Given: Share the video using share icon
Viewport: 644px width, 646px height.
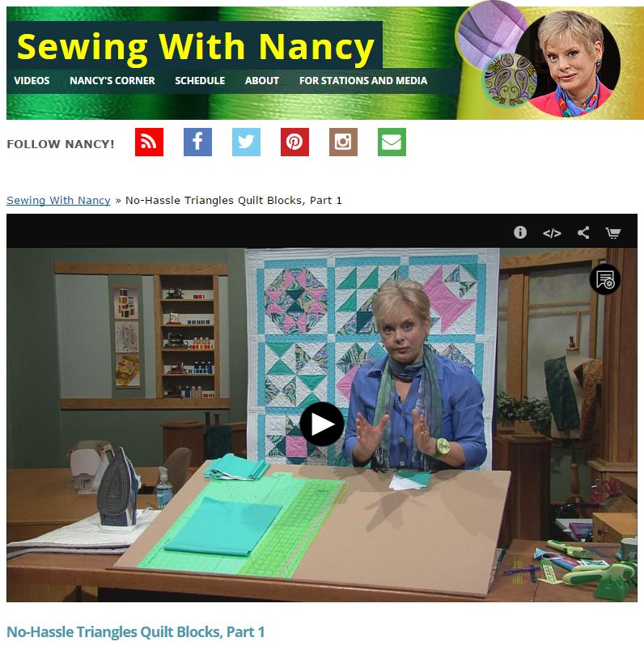Looking at the screenshot, I should 583,233.
